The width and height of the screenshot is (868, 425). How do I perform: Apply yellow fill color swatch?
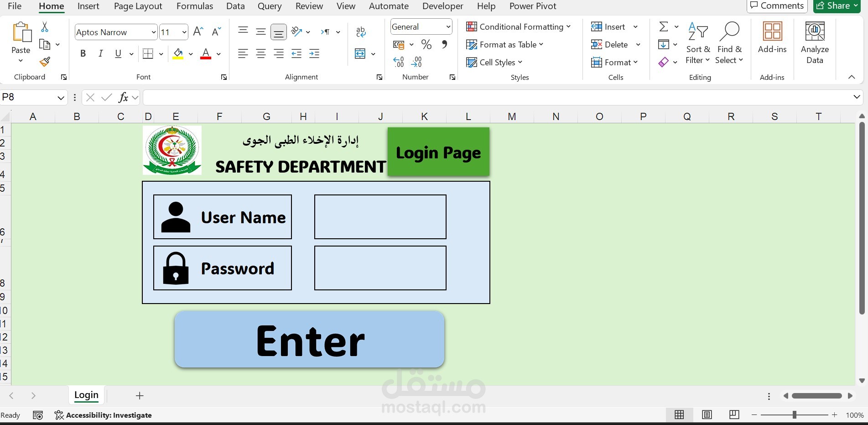point(178,54)
